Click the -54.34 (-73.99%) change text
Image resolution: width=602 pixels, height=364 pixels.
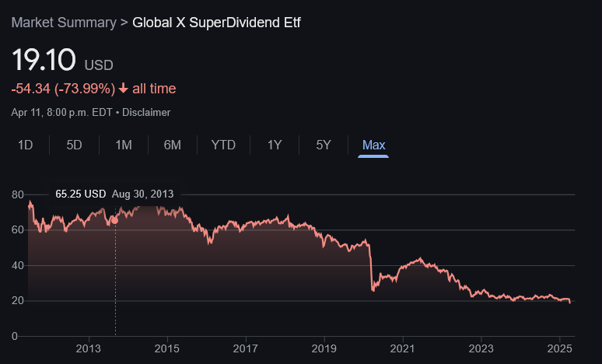[63, 89]
